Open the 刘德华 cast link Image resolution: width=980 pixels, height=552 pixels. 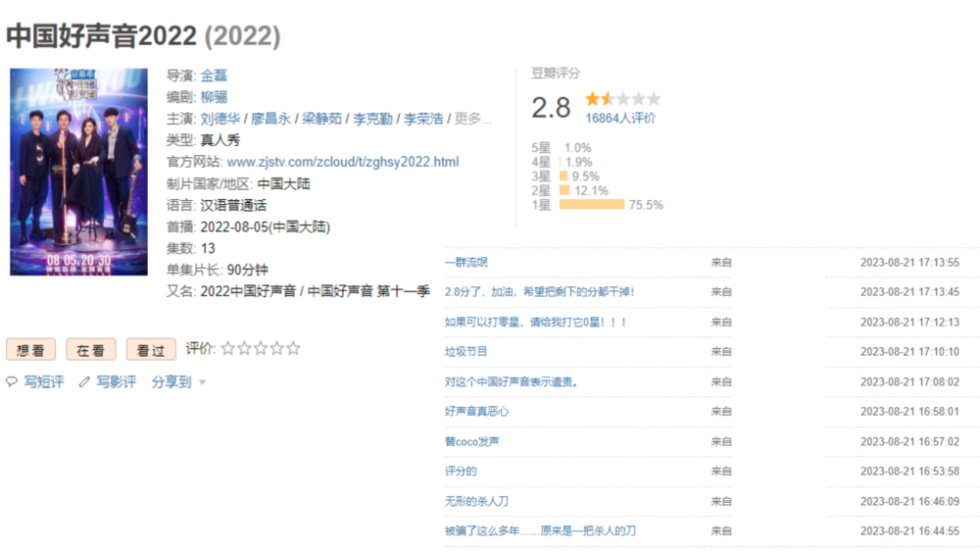220,119
